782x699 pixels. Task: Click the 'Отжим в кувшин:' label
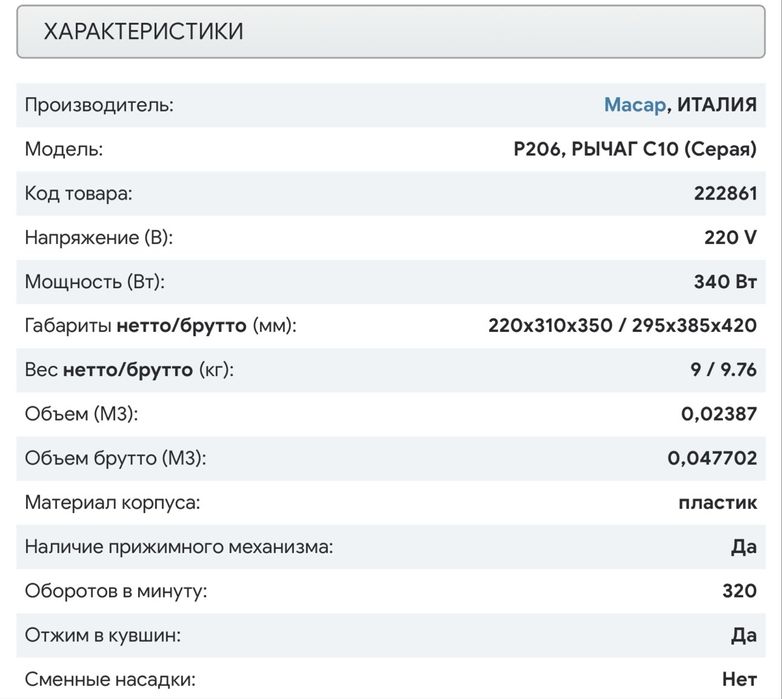103,635
